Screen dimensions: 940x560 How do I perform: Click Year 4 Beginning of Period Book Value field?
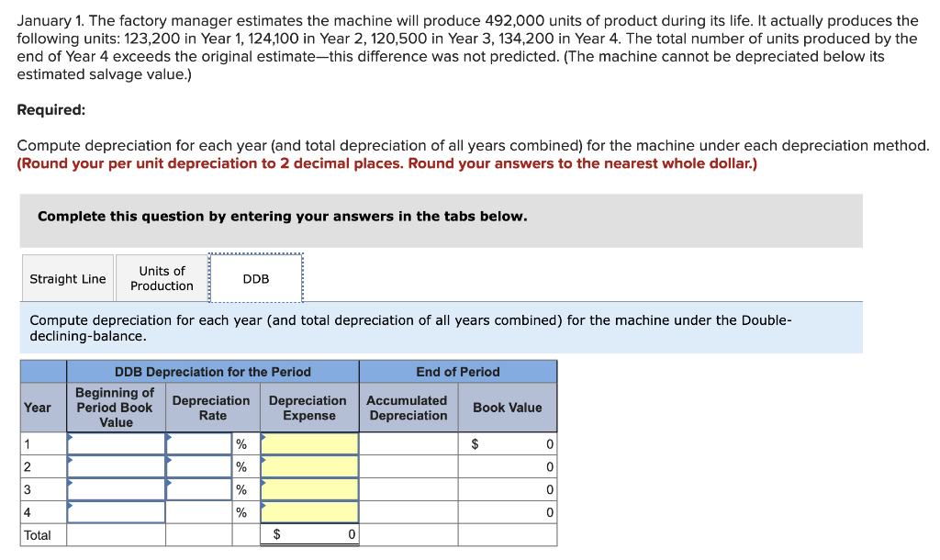115,512
